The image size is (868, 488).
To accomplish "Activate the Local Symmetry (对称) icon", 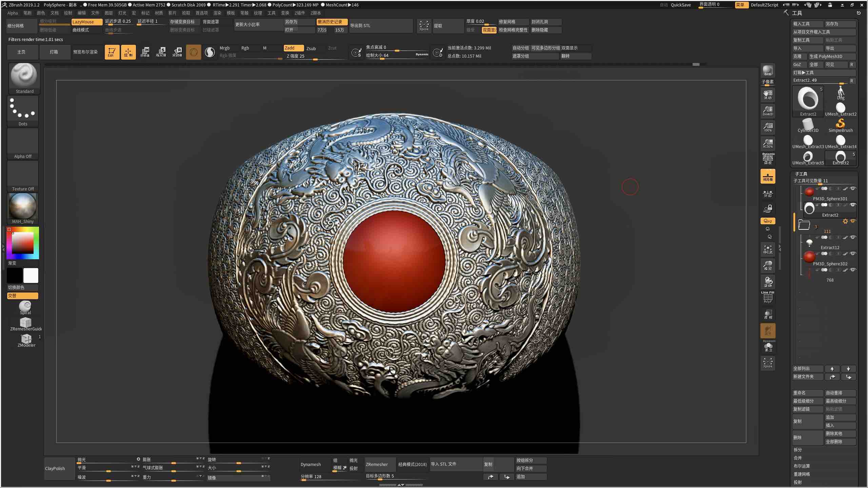I will tap(767, 194).
